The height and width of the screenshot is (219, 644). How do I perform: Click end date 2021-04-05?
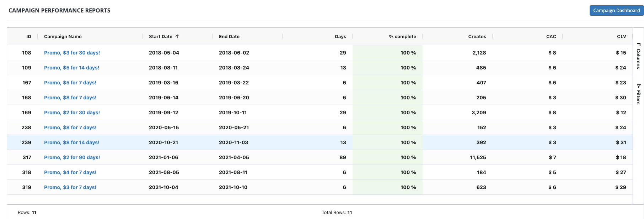234,157
